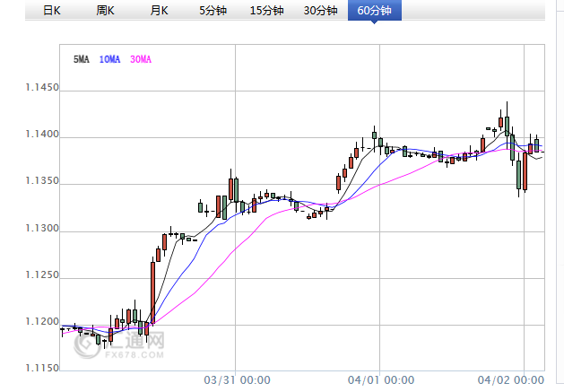Select the 30分钟 interval tab
This screenshot has width=564, height=392.
(320, 11)
